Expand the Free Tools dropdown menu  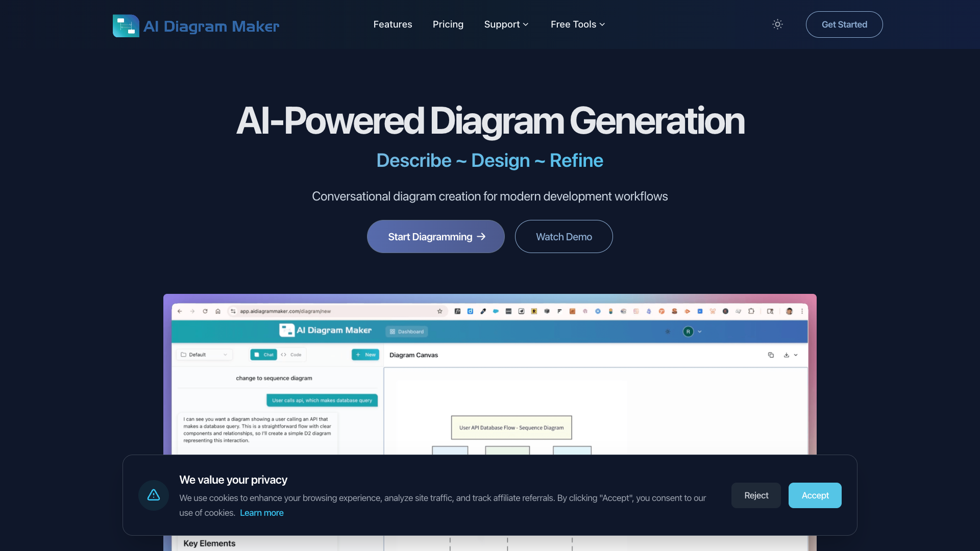tap(578, 24)
